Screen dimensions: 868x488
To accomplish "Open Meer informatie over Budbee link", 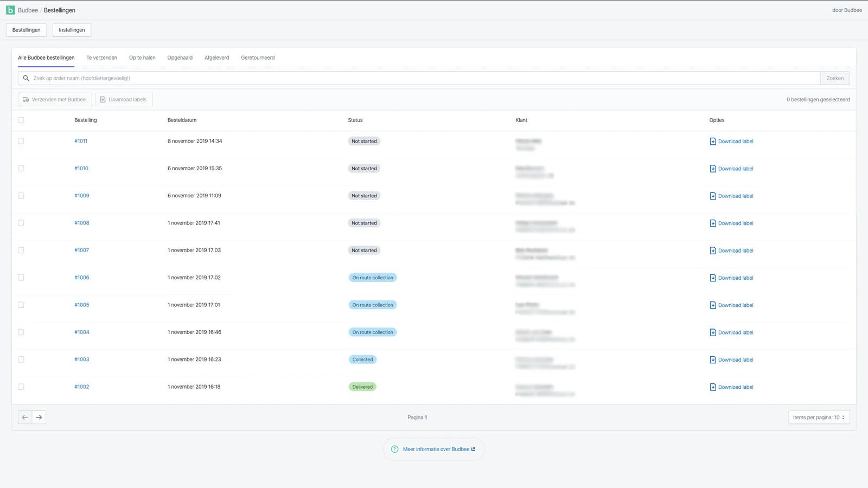I will pyautogui.click(x=439, y=449).
